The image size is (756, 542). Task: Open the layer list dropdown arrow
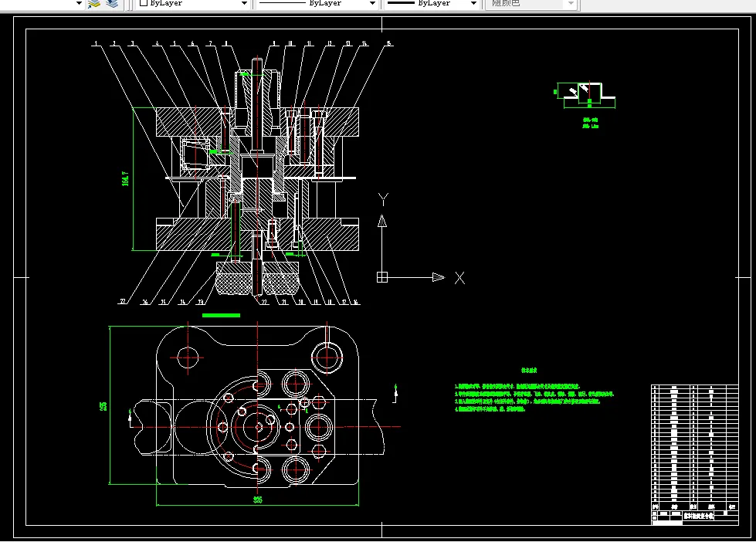pyautogui.click(x=79, y=3)
